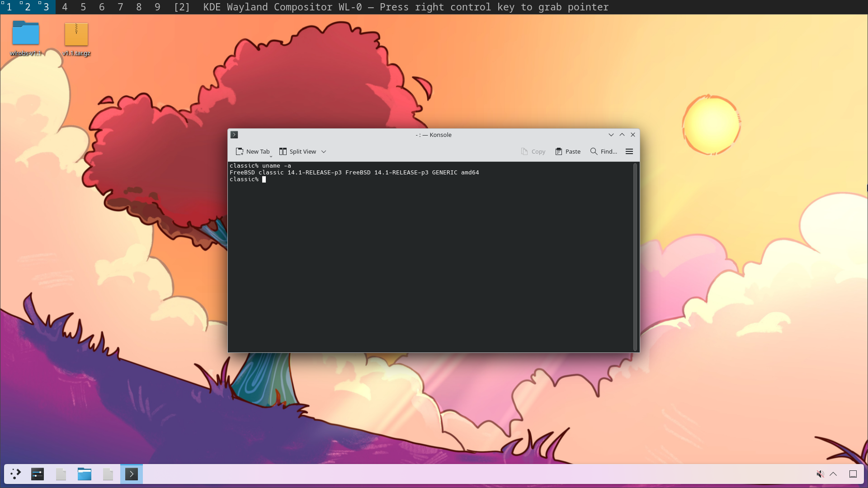Screen dimensions: 868x488
Task: Expand the Split View dropdown arrow
Action: (324, 152)
